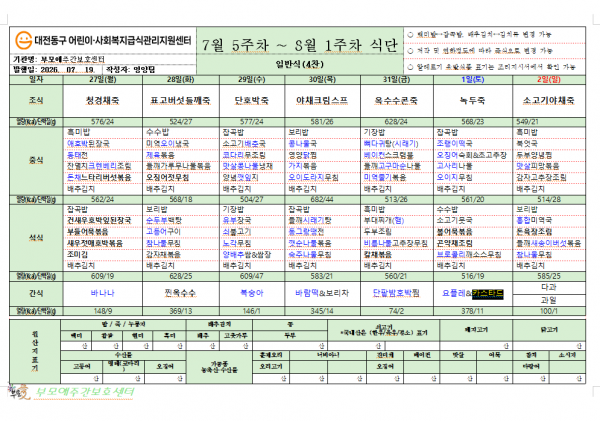Screen dimensions: 600x421
Task: Click dinner dish '숙주나물무침'
Action: coord(310,255)
